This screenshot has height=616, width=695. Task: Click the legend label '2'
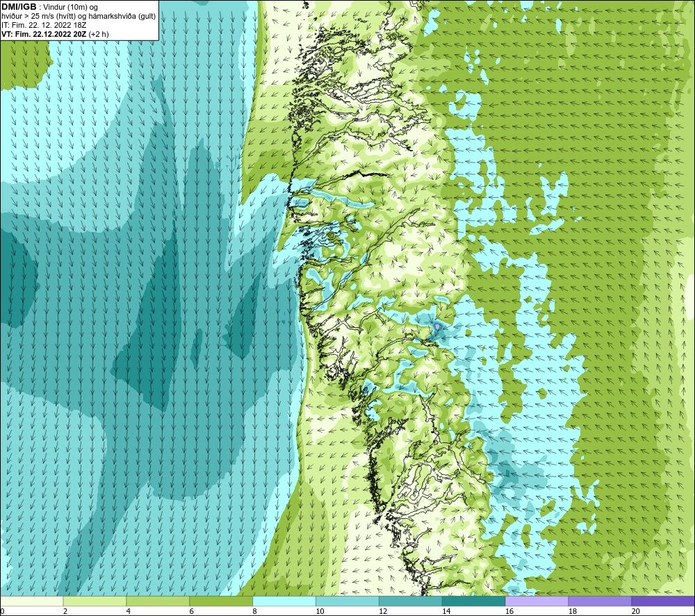point(65,611)
